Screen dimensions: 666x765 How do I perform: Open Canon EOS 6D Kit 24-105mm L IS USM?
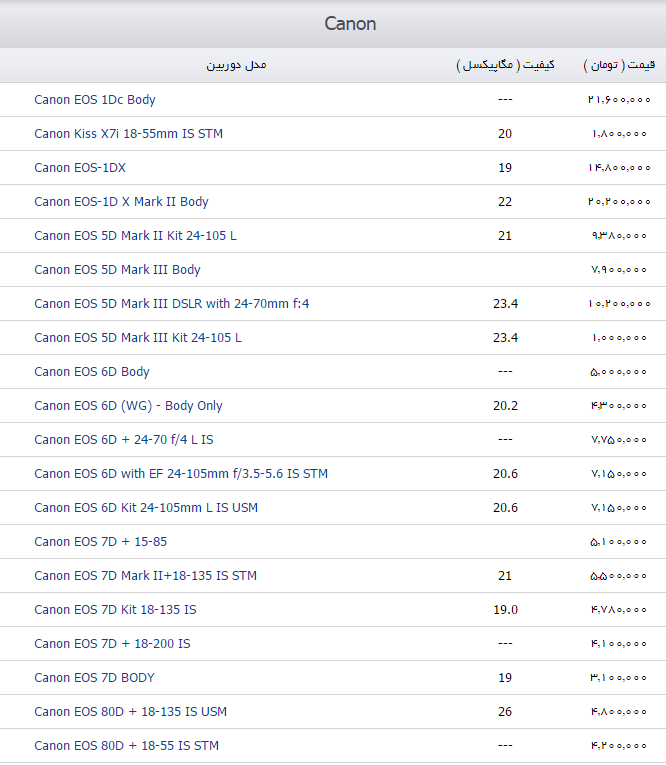tap(146, 508)
